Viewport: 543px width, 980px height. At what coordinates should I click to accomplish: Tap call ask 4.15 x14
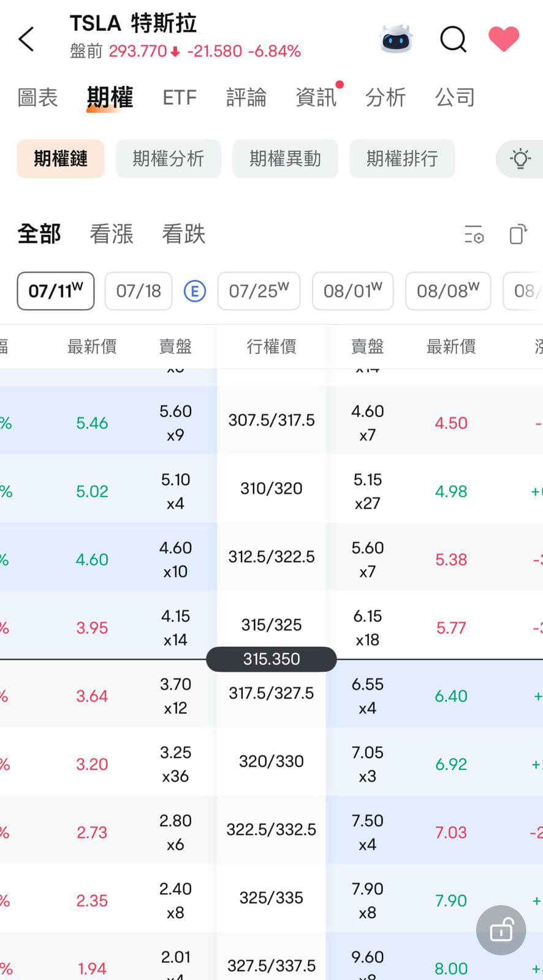point(175,628)
